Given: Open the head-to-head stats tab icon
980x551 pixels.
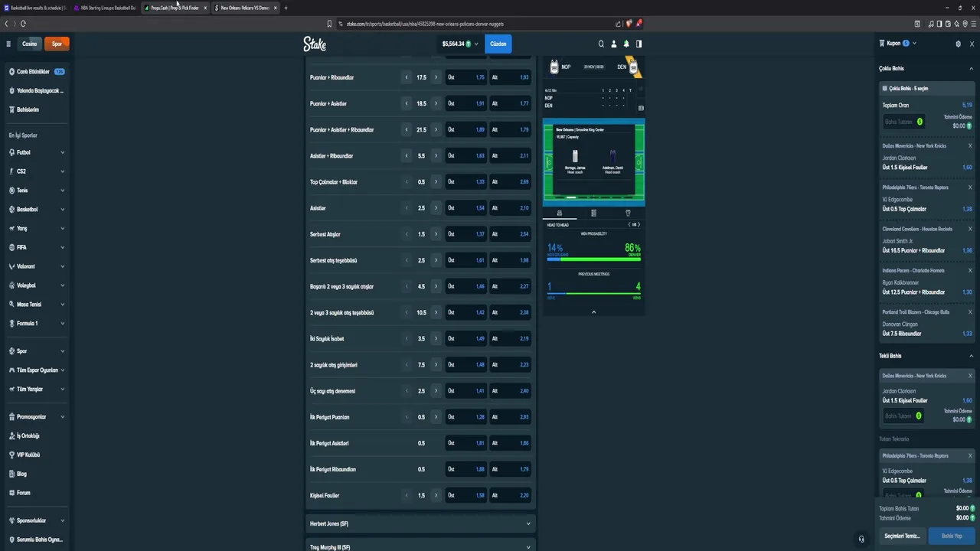Looking at the screenshot, I should click(560, 213).
